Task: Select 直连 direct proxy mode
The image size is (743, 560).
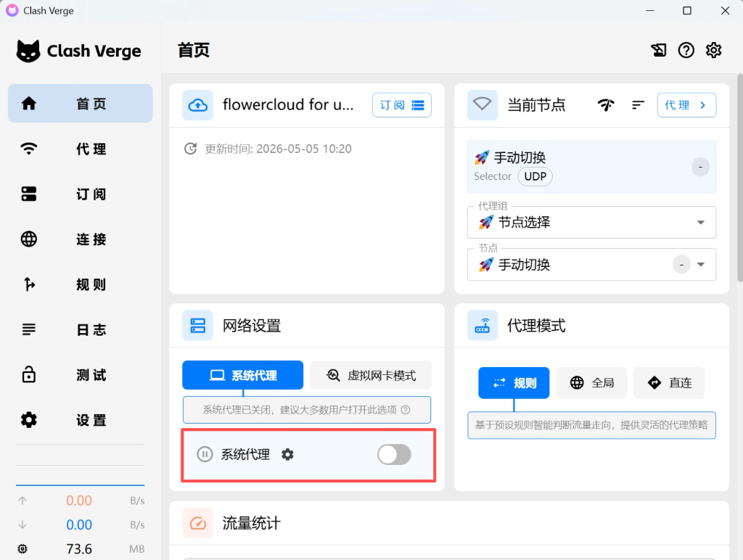Action: pos(669,382)
